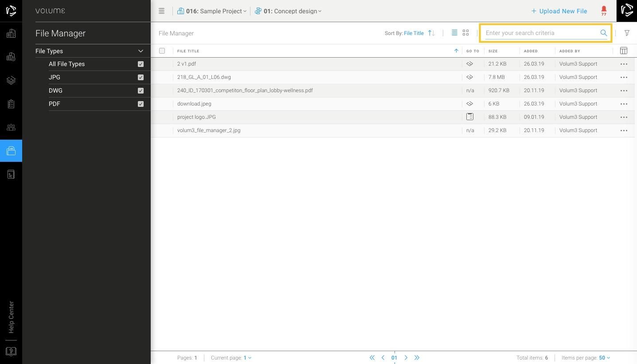Click the search magnifier icon
Image resolution: width=637 pixels, height=364 pixels.
pos(603,33)
